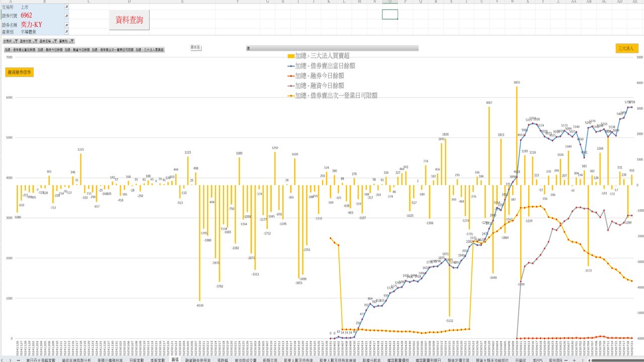Open the 證券代號 6962 filter dropdown
The height and width of the screenshot is (362, 644).
click(x=66, y=16)
